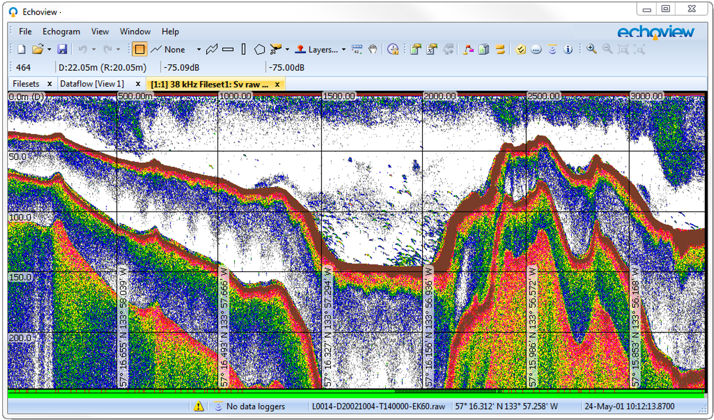Click the zoom in magnifier icon

coord(592,49)
